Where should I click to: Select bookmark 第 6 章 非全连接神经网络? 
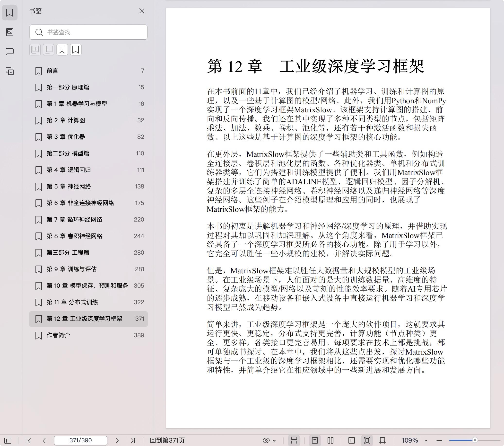point(88,203)
